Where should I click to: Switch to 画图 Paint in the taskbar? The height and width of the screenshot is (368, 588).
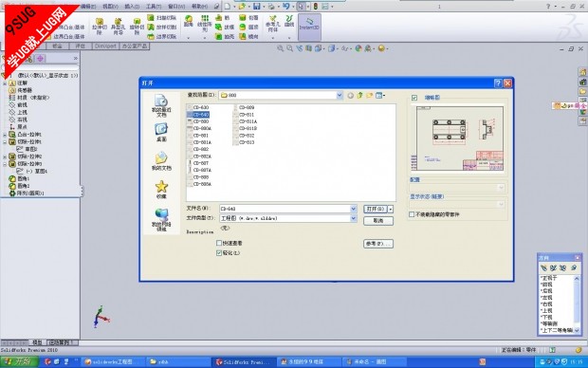tap(374, 361)
